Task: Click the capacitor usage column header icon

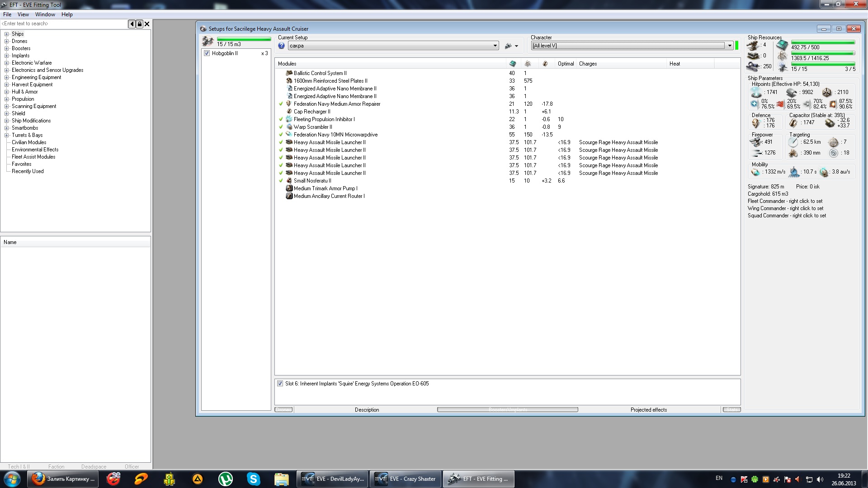Action: (545, 64)
